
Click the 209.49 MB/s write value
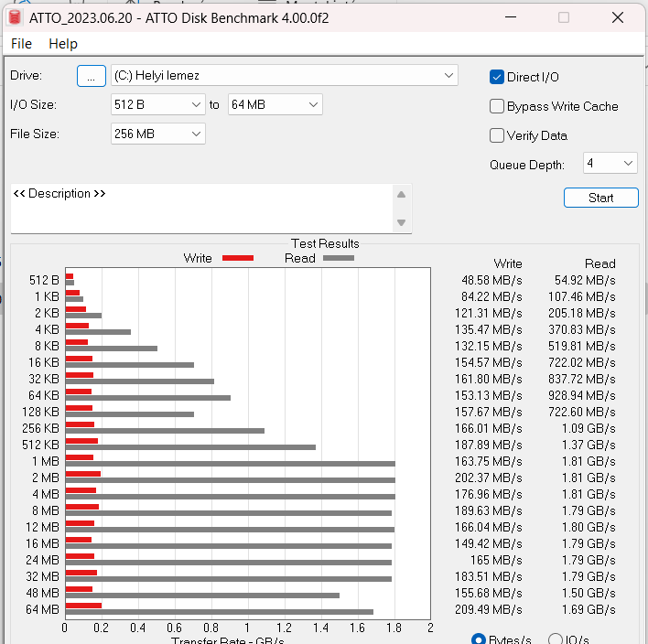(489, 610)
